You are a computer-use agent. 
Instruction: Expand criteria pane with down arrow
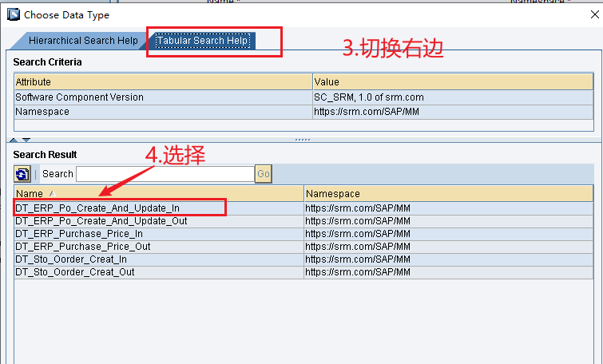click(x=26, y=140)
